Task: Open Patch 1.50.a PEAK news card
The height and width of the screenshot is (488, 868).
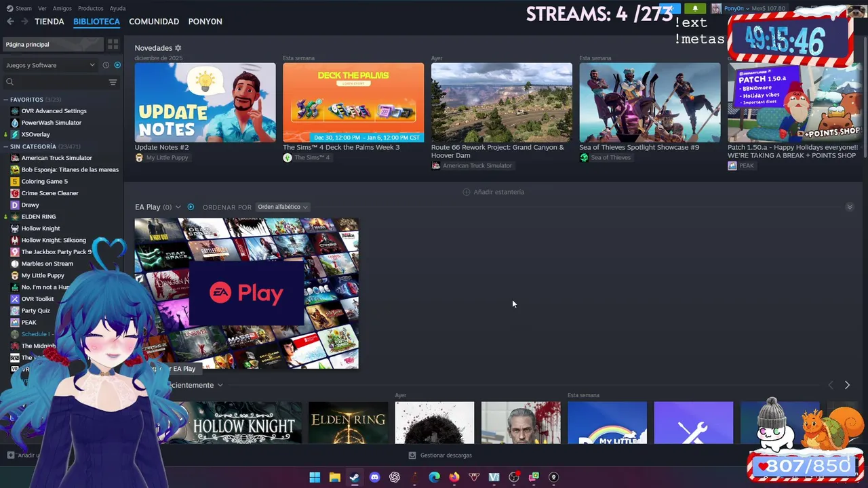Action: (x=795, y=102)
